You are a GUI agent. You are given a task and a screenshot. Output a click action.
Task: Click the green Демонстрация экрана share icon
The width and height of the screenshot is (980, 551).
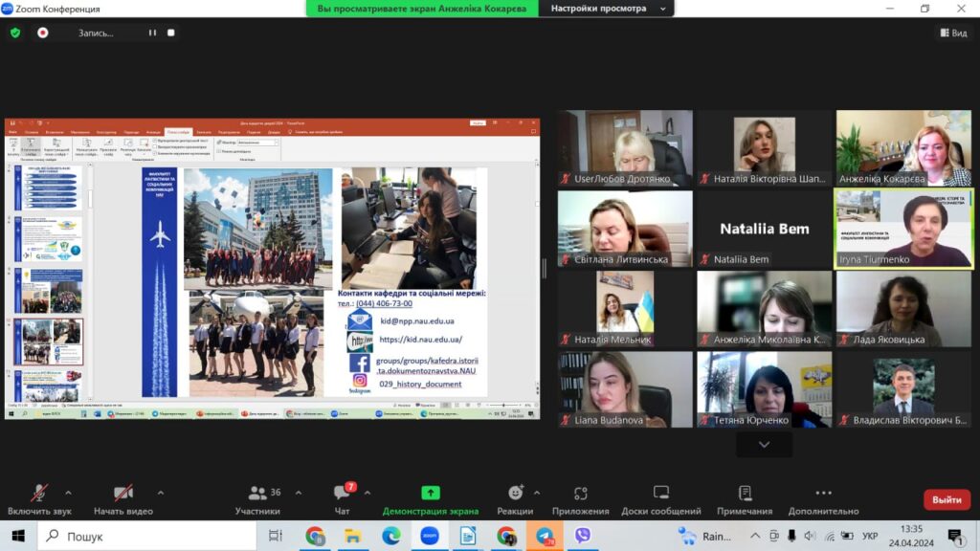click(x=431, y=493)
